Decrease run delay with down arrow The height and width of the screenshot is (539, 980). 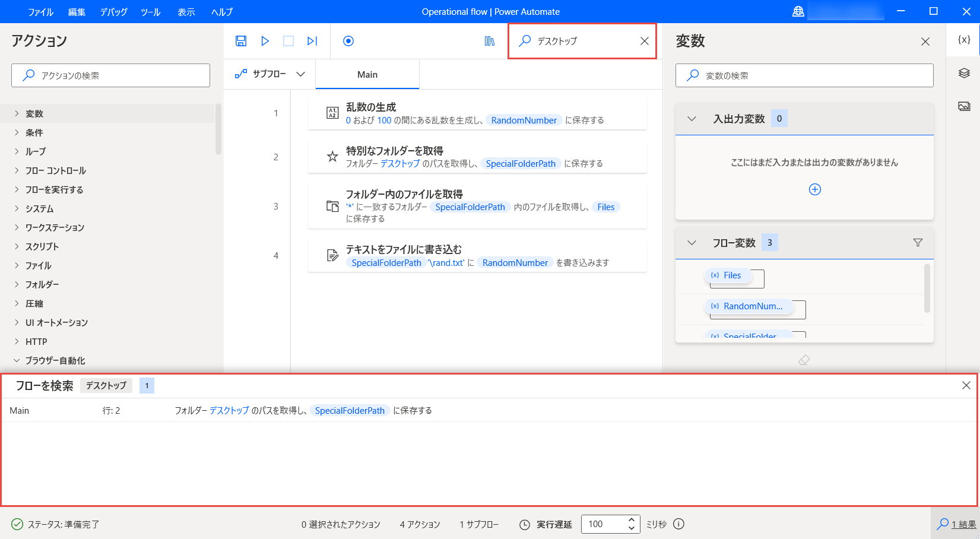632,528
